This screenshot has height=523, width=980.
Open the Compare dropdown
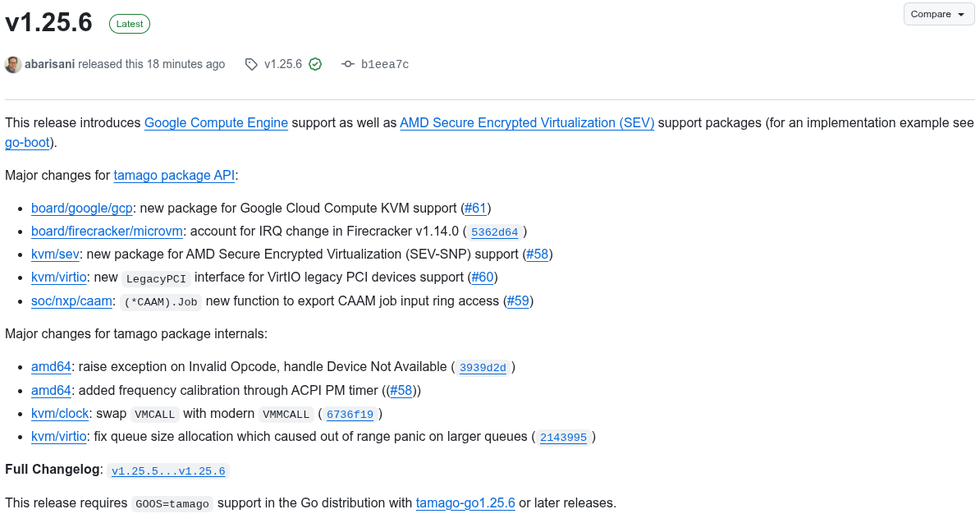[939, 14]
